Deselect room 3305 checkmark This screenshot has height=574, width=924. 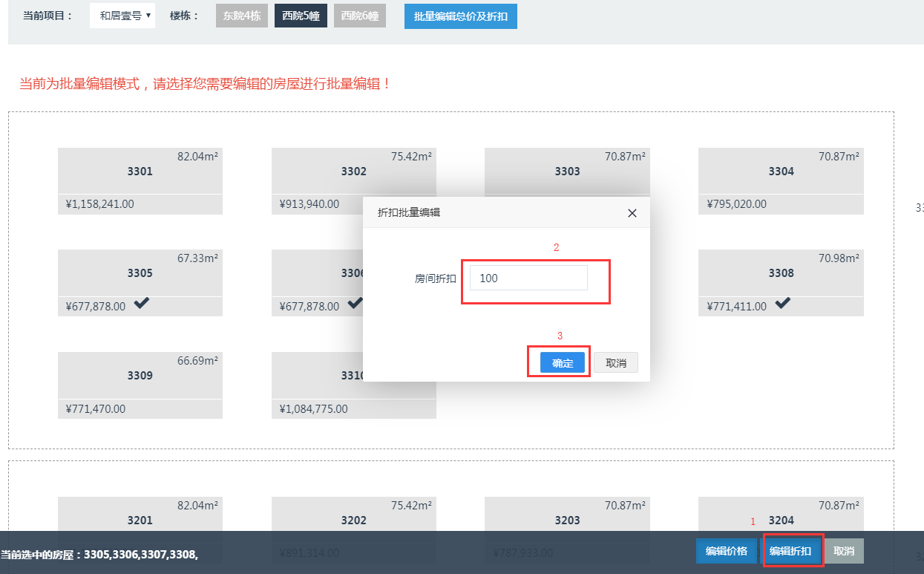(x=142, y=302)
